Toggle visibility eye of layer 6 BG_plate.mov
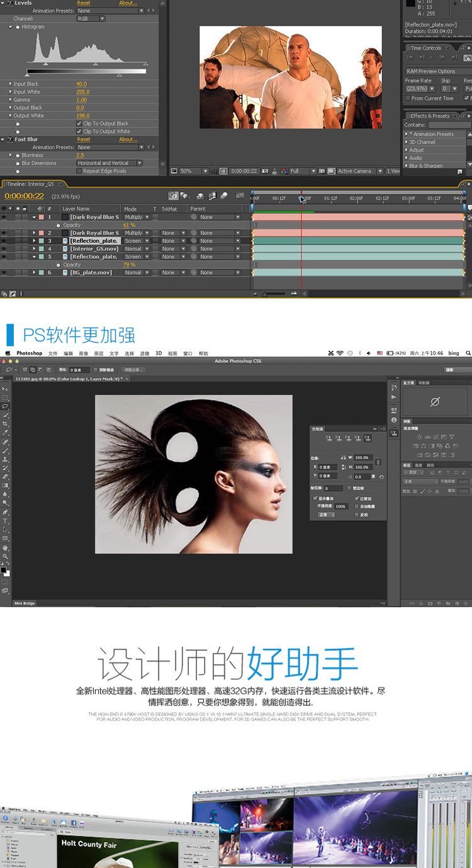 pyautogui.click(x=4, y=273)
